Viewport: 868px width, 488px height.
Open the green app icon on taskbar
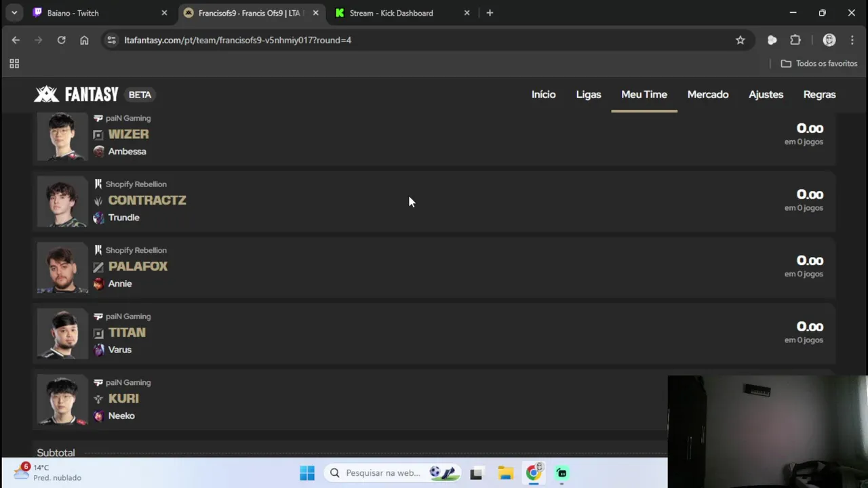[x=562, y=473]
